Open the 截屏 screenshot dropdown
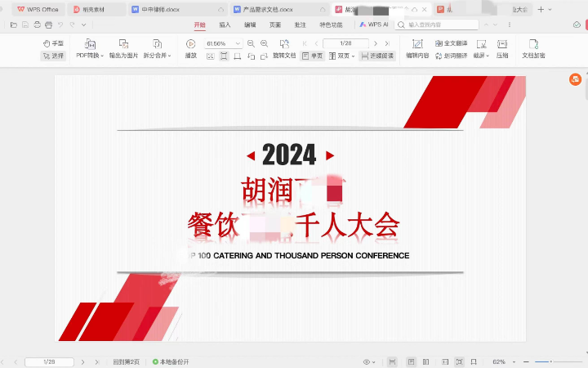Viewport: 588px width, 368px height. click(x=480, y=56)
